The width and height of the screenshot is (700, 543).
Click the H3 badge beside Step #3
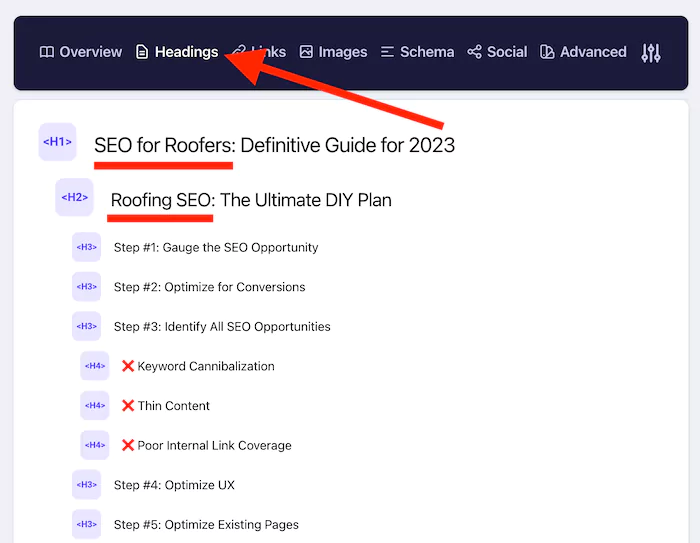pos(87,326)
